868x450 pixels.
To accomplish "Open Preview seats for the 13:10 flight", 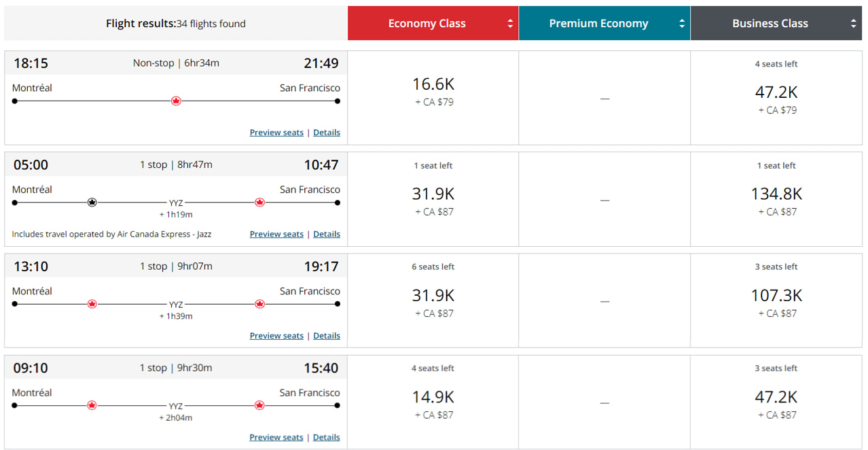I will tap(276, 335).
